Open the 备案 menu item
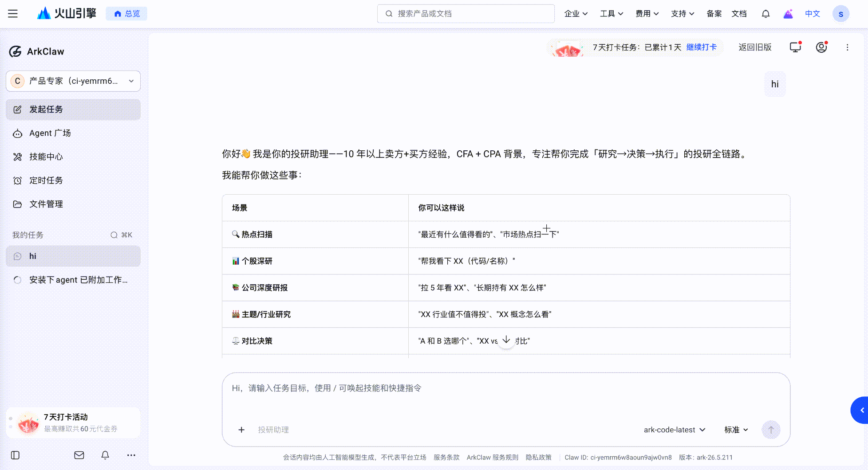Screen dimensions: 868x470 (x=714, y=14)
